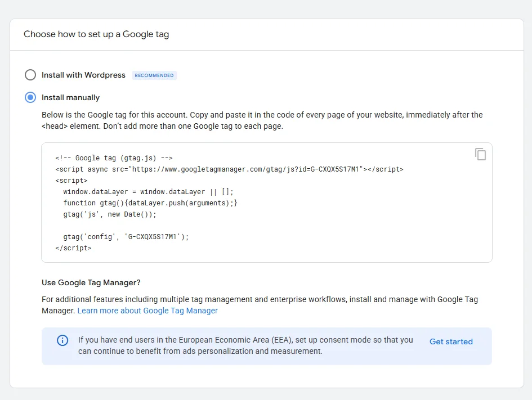Click the Install with Wordpress label text

pyautogui.click(x=83, y=75)
